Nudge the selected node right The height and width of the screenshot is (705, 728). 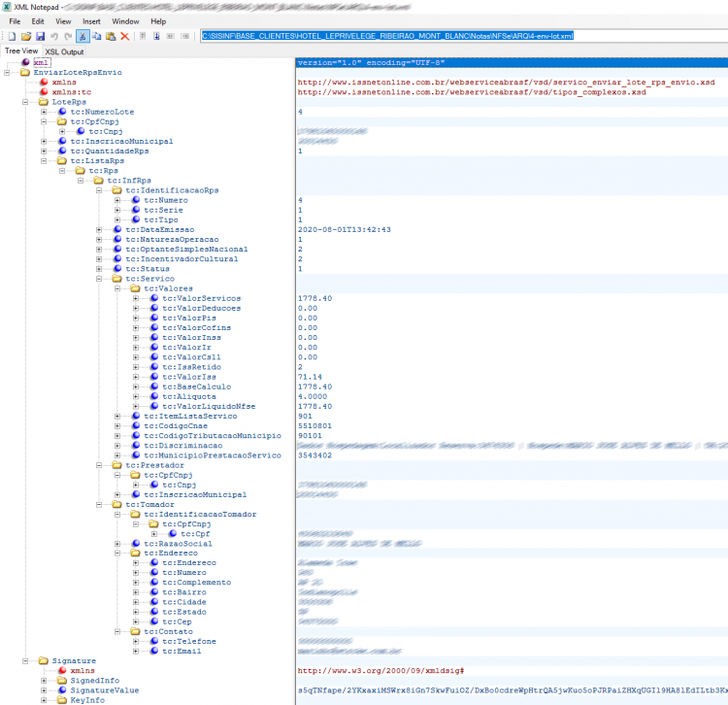185,36
